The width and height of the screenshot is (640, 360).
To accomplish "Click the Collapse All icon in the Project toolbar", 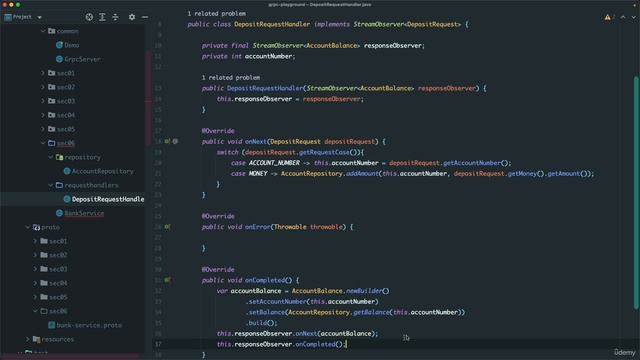I will tap(116, 17).
